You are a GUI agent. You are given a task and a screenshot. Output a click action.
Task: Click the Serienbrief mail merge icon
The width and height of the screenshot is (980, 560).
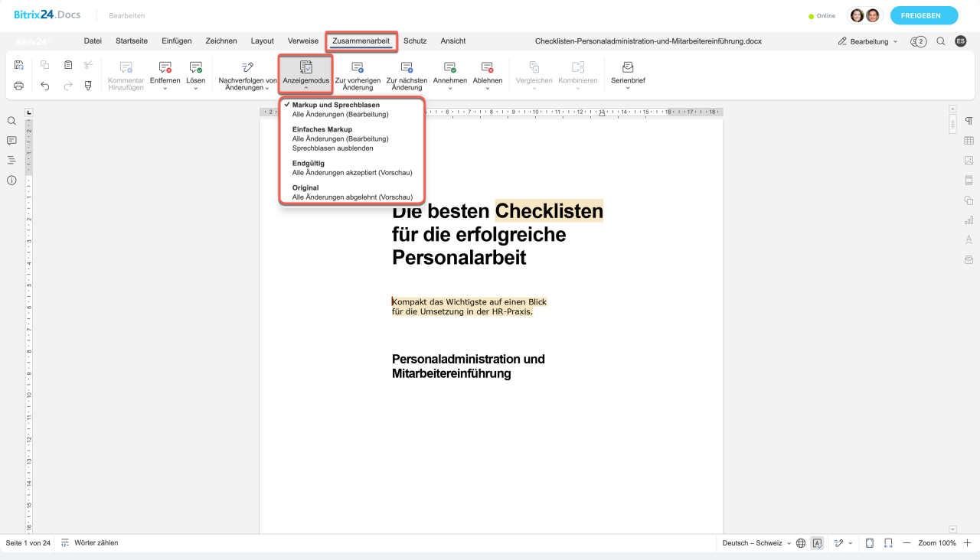point(628,67)
